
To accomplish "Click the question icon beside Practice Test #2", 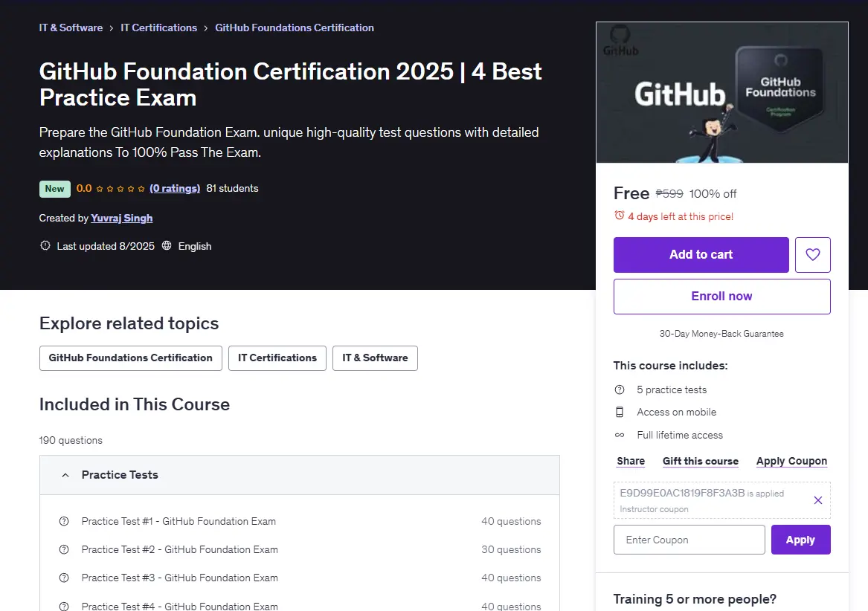I will pos(64,549).
